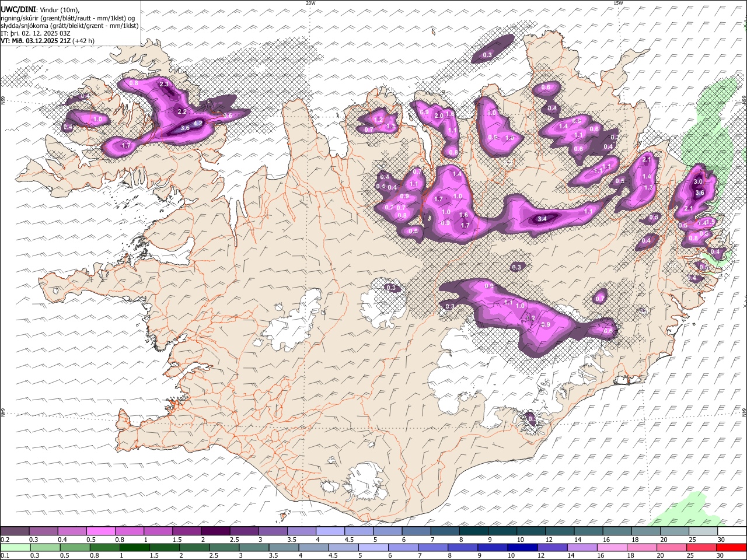Screen dimensions: 747x560
Task: Click the VT Mið. 03.12.2025 21Z line
Action: (x=47, y=41)
